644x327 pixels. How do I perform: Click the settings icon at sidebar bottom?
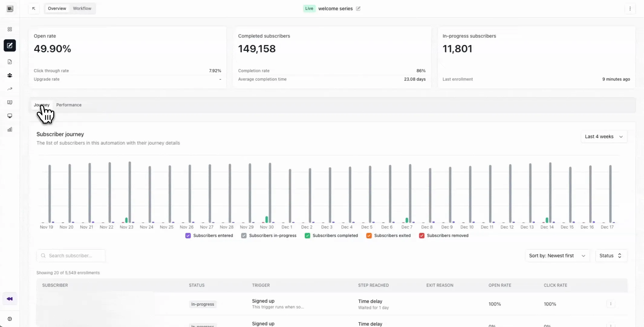(10, 319)
